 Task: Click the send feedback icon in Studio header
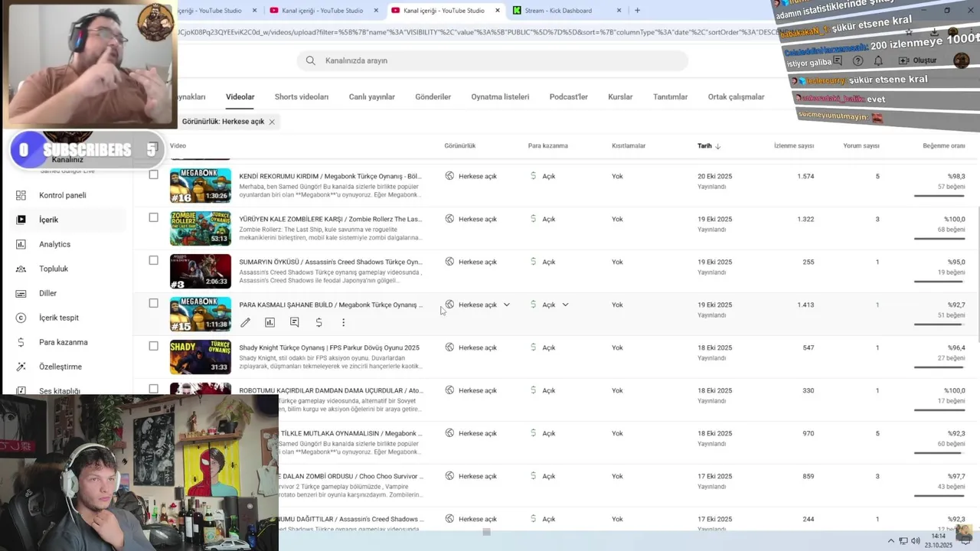[x=838, y=60]
